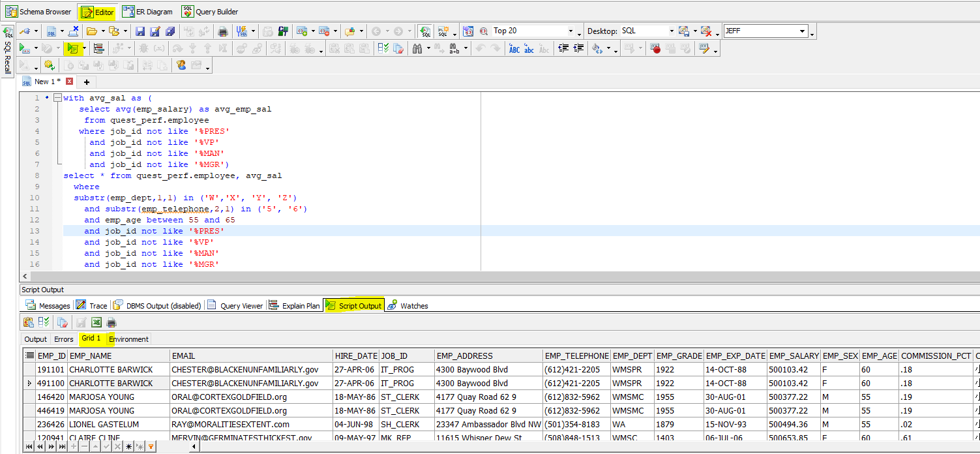Click the grid column selector icon left of EMP_ID
This screenshot has height=454, width=980.
tap(29, 356)
